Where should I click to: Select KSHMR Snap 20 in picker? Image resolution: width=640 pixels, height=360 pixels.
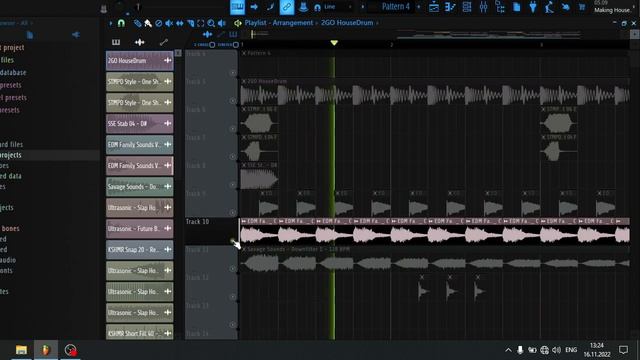[140, 249]
